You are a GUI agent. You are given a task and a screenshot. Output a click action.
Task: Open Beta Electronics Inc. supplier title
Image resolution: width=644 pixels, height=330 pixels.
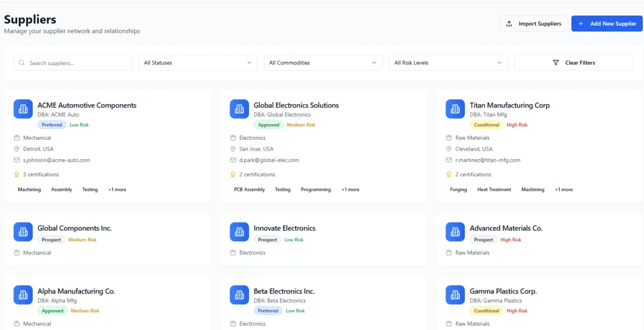click(x=284, y=291)
